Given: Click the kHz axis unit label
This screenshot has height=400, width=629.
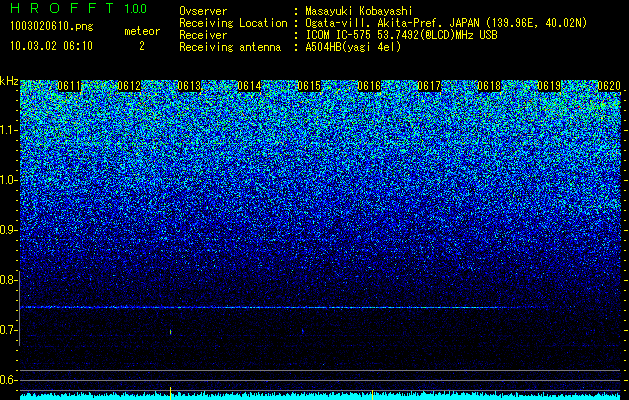Looking at the screenshot, I should 9,81.
